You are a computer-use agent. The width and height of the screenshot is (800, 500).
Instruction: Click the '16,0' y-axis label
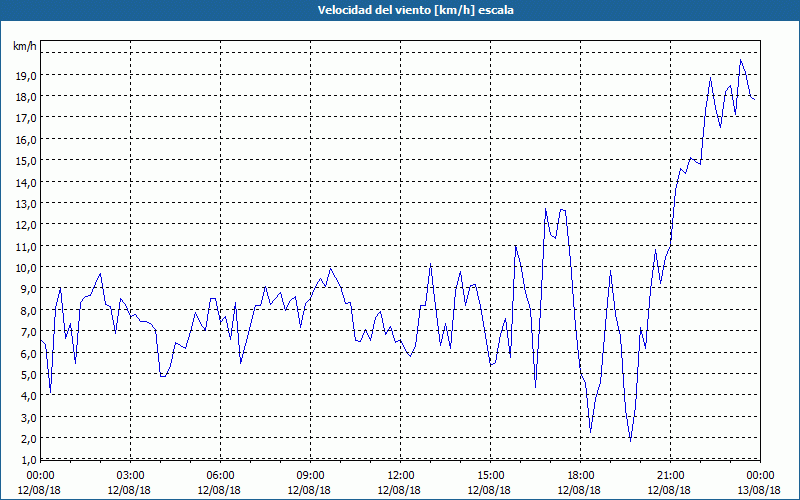pos(26,140)
